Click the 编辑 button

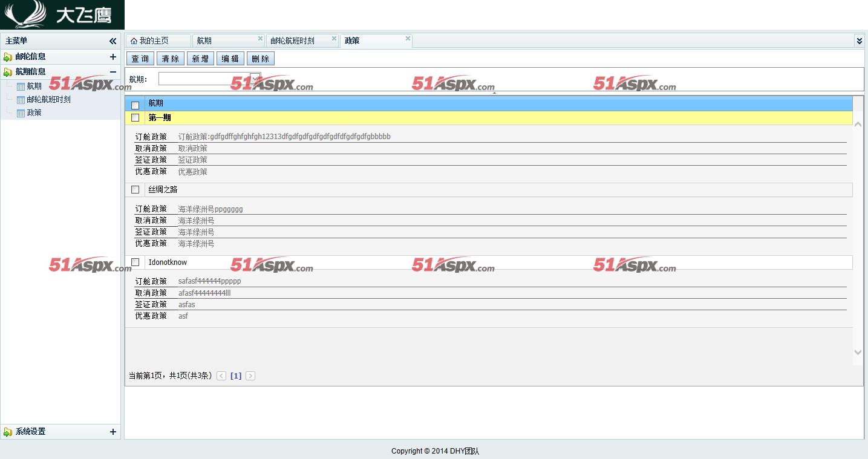pyautogui.click(x=230, y=59)
